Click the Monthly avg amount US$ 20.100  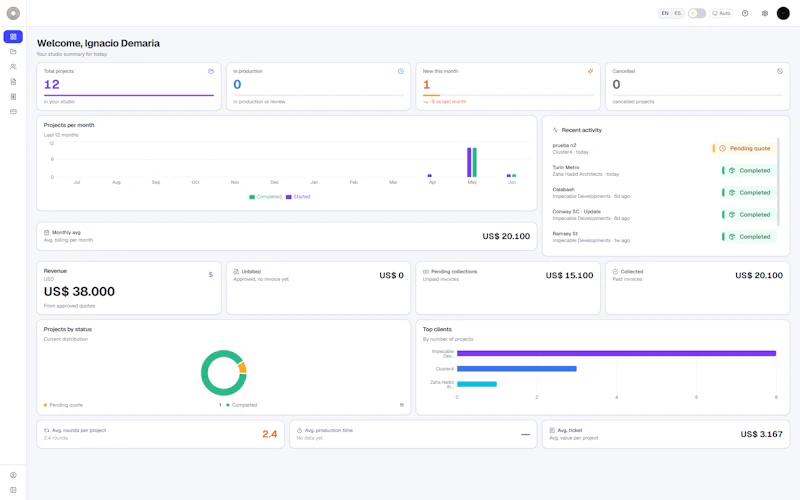coord(506,236)
